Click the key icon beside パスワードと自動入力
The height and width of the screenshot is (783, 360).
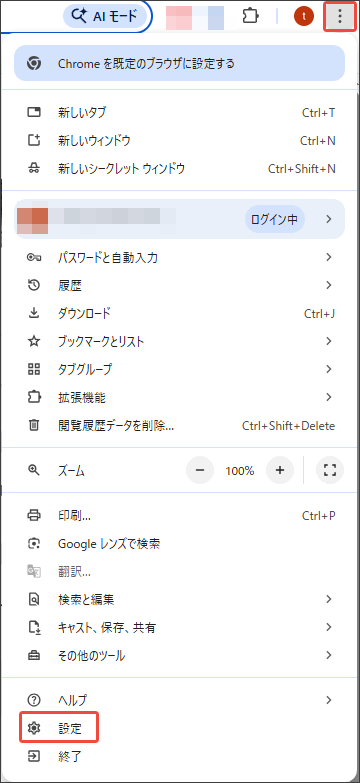click(x=33, y=258)
